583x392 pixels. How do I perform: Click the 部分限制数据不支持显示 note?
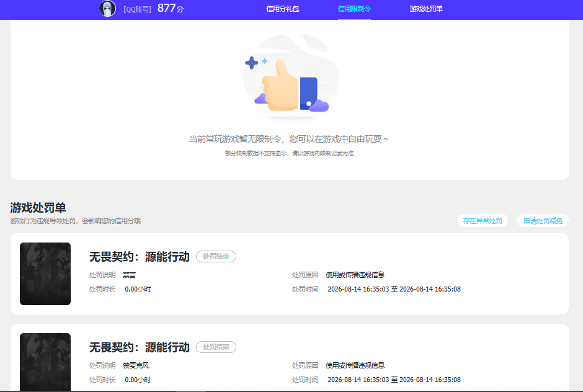(289, 153)
